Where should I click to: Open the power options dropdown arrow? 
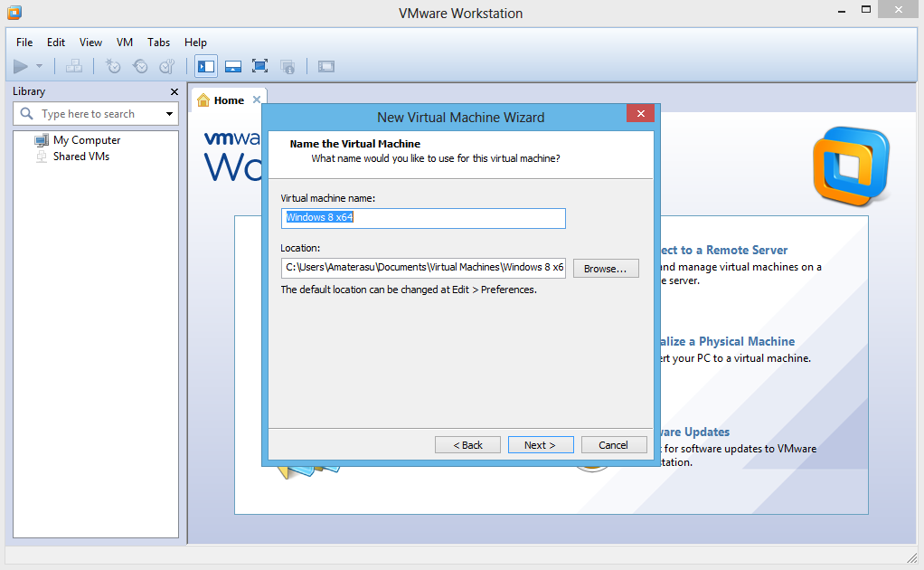[x=40, y=67]
